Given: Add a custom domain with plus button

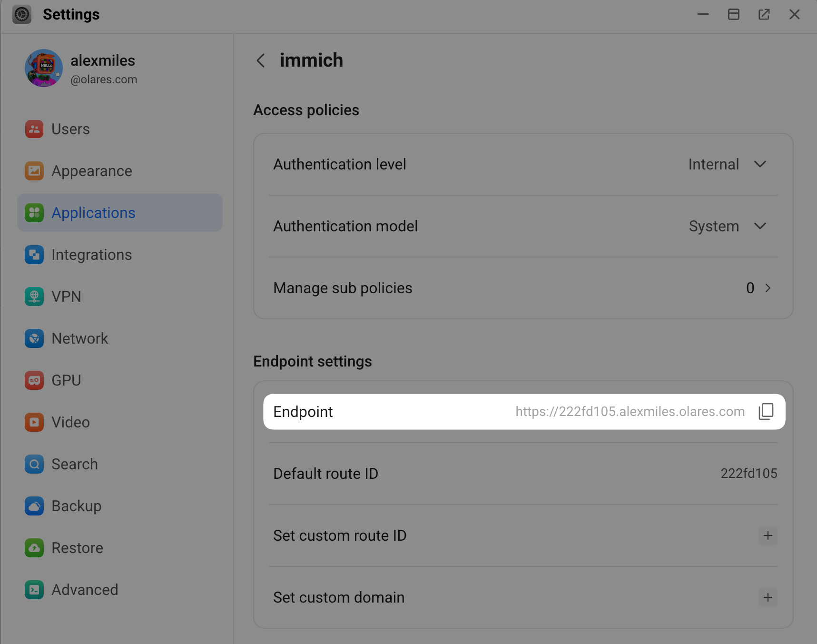Looking at the screenshot, I should [x=767, y=597].
